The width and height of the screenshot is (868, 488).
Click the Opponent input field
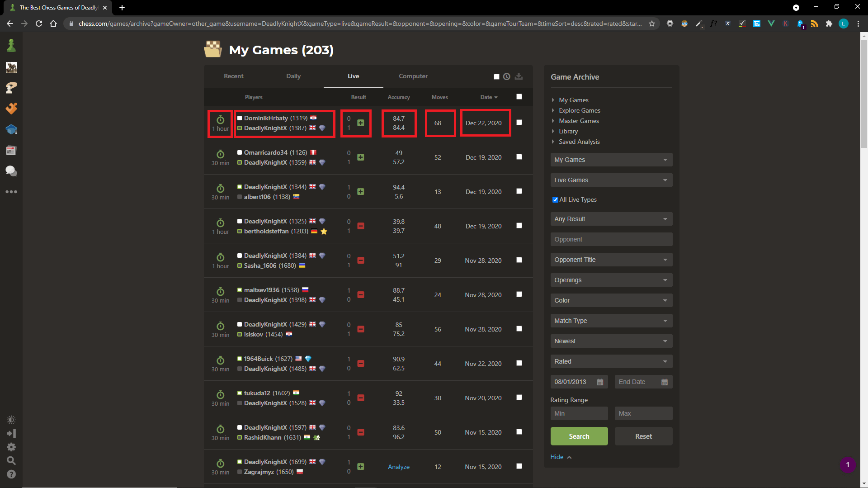(x=611, y=239)
